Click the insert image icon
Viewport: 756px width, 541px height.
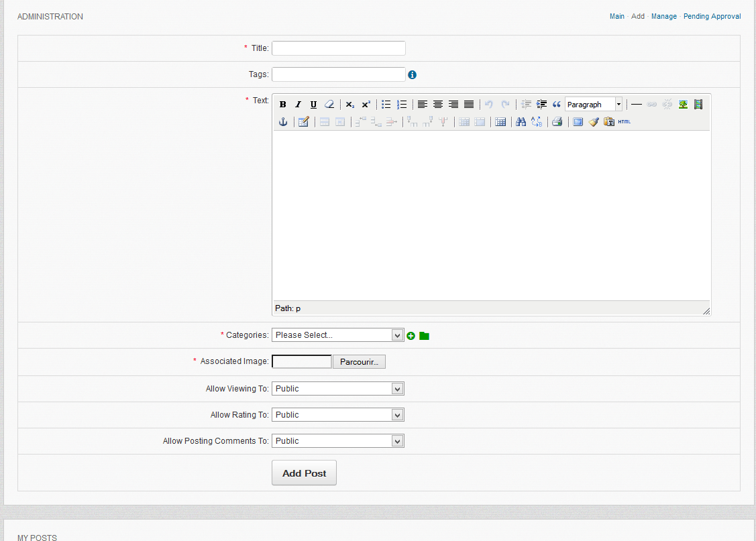point(683,105)
